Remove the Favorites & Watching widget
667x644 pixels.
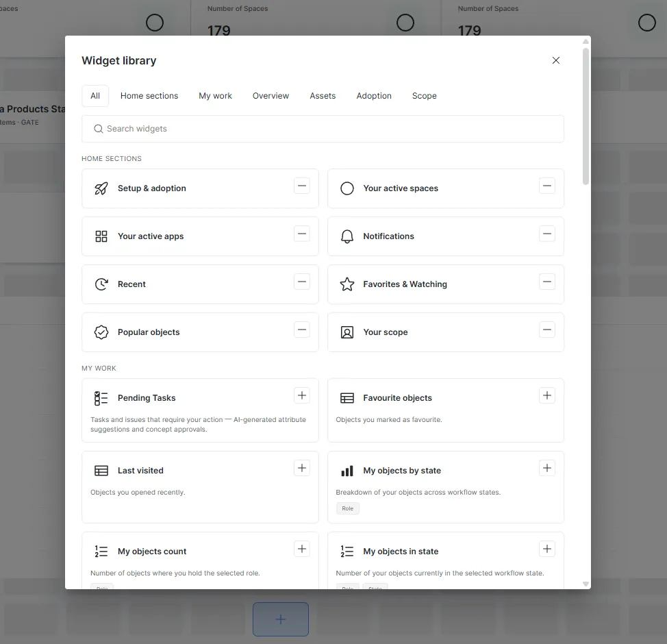[x=547, y=282]
